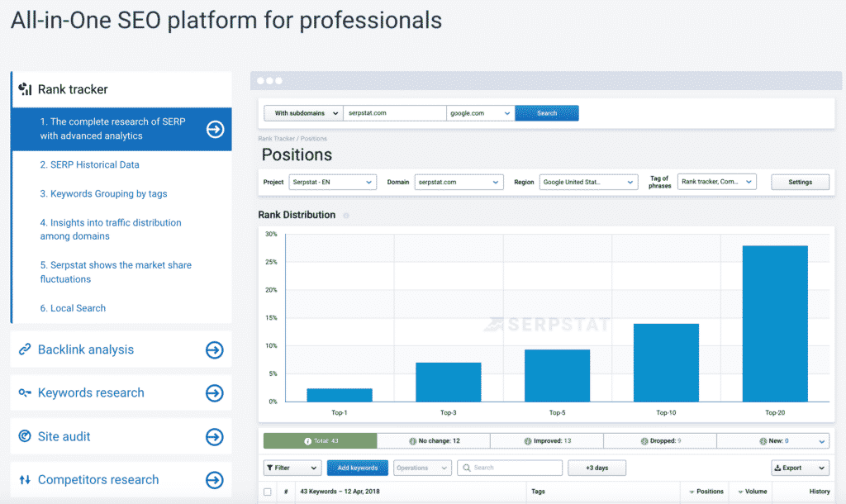Click the Competitors research flag icon
Screen dimensions: 846x504
25,480
